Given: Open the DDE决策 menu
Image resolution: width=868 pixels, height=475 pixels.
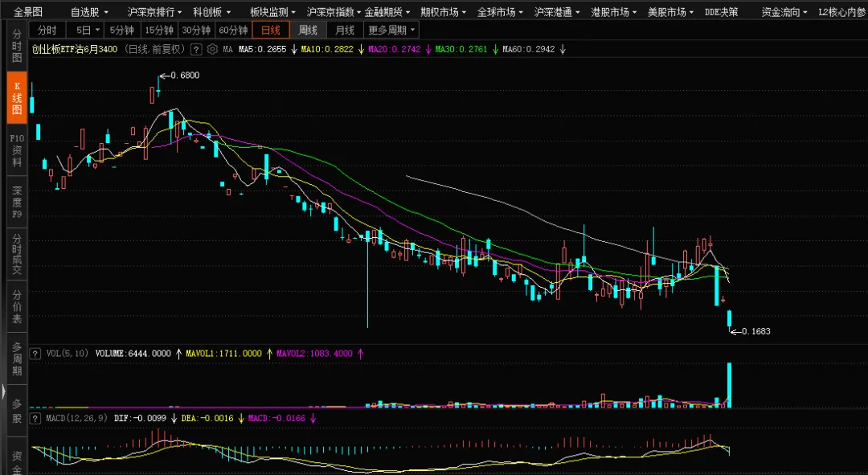Looking at the screenshot, I should pos(721,11).
